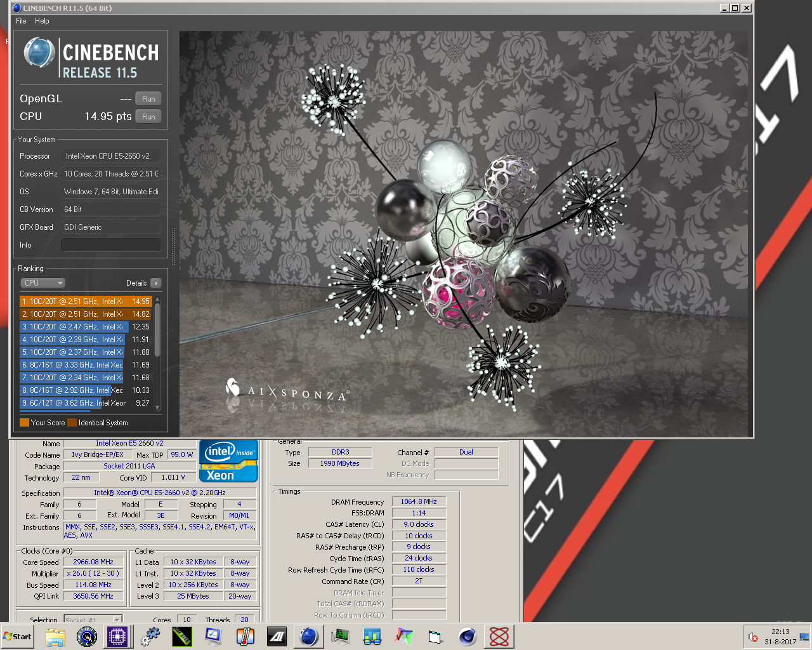Click CAS# Latency value 9.0 clocks
This screenshot has width=812, height=650.
(419, 525)
